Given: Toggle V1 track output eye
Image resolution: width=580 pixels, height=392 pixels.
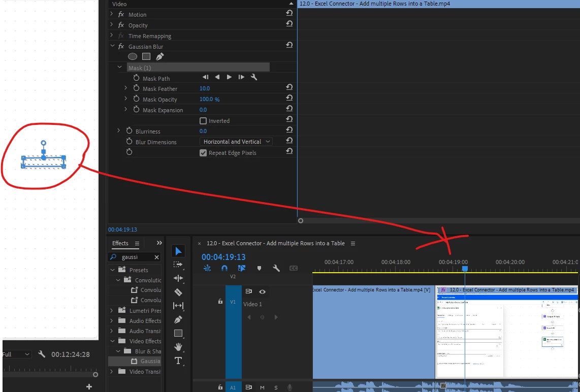Looking at the screenshot, I should tap(262, 292).
